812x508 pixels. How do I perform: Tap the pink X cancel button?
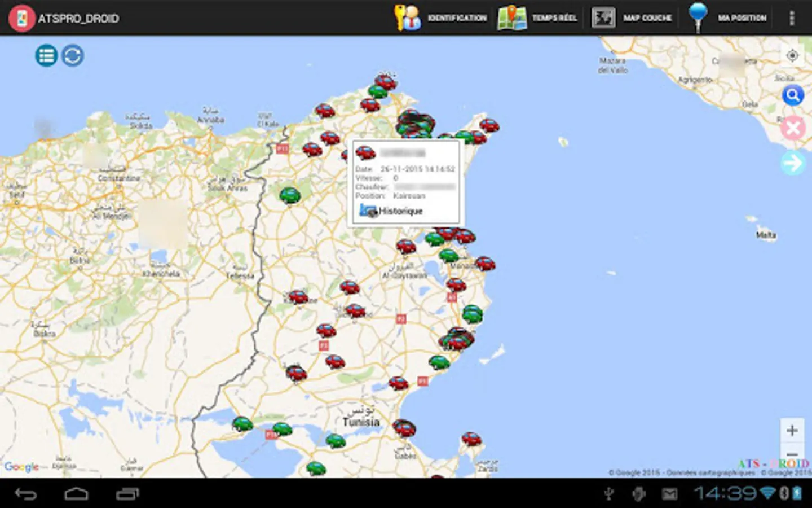click(793, 129)
